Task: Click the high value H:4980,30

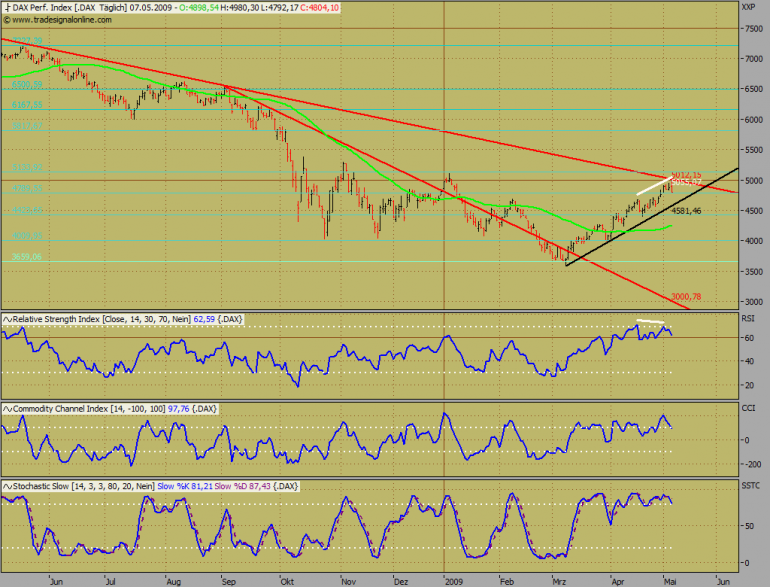Action: pos(240,8)
